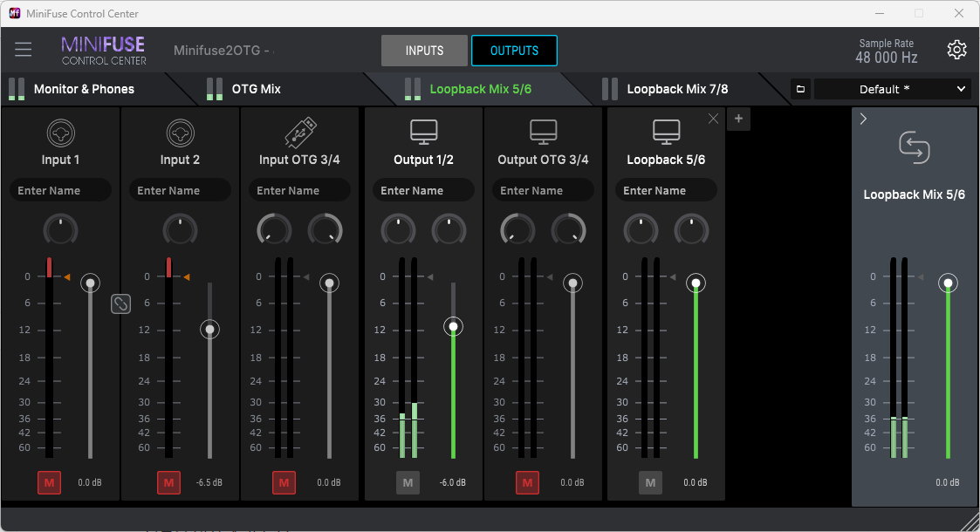
Task: Open the preset folder button
Action: 800,89
